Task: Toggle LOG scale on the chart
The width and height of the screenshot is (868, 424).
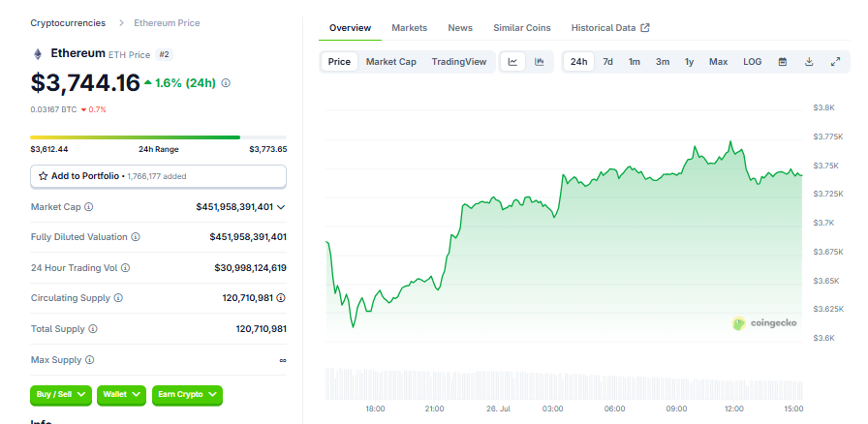Action: pos(753,62)
